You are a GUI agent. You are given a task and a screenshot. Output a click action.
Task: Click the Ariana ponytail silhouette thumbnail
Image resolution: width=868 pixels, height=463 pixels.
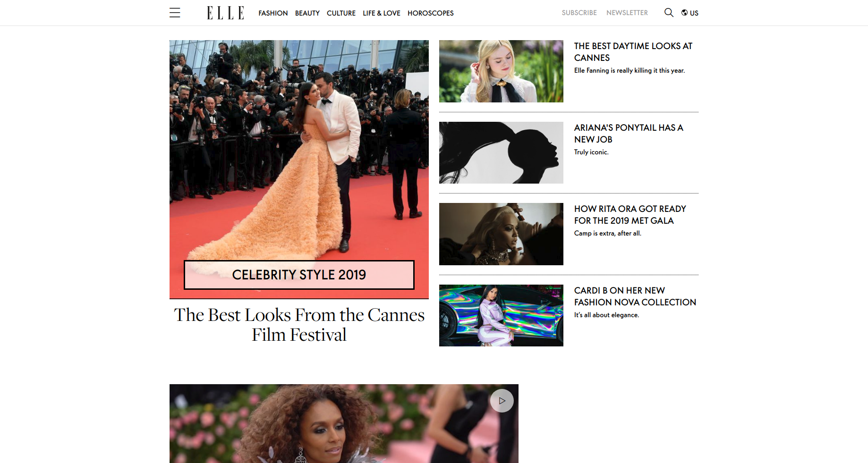pyautogui.click(x=501, y=152)
